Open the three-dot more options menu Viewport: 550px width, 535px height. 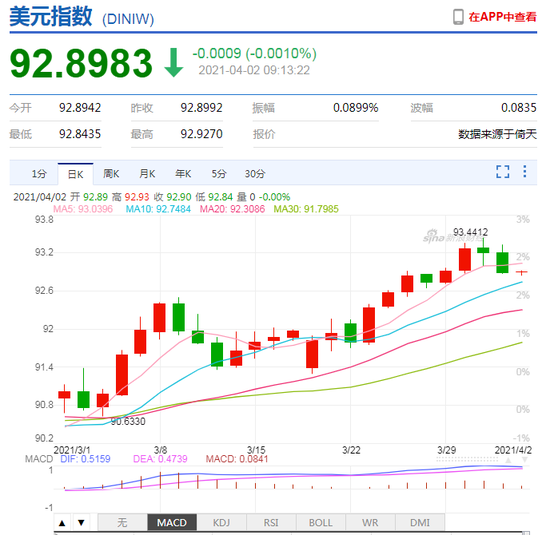(525, 171)
